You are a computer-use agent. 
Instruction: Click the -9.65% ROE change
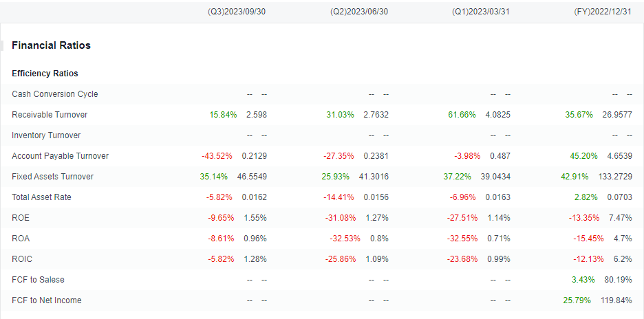221,218
